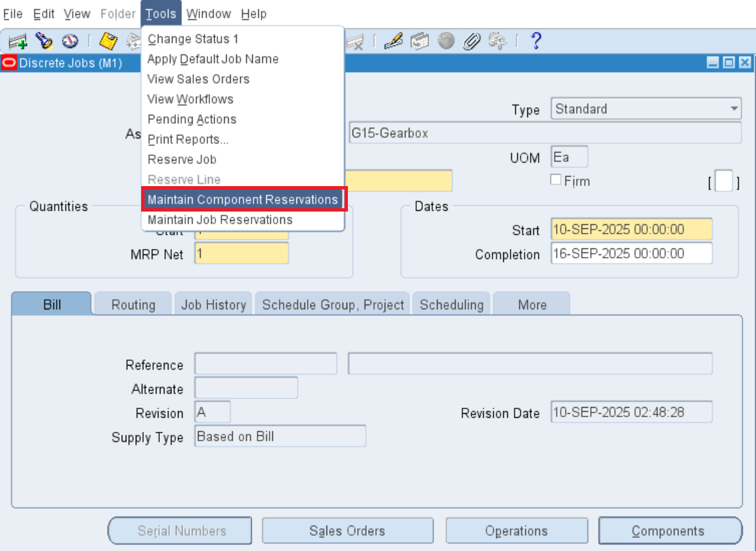Open the Scheduling tab

pos(451,304)
